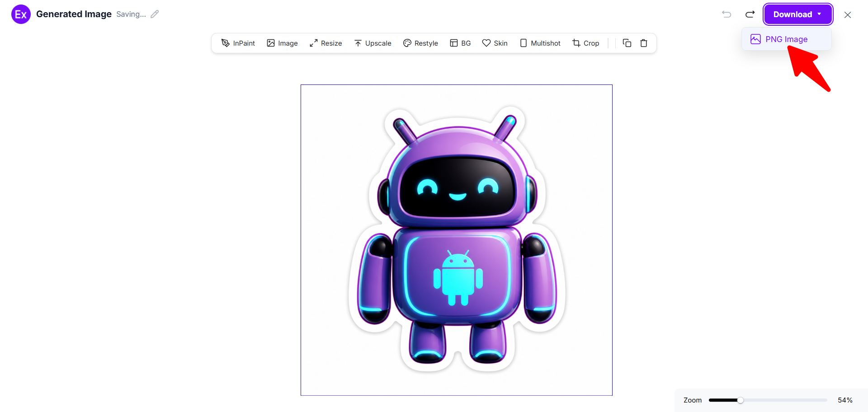Select the Multishot tool
The image size is (868, 412).
[x=540, y=43]
